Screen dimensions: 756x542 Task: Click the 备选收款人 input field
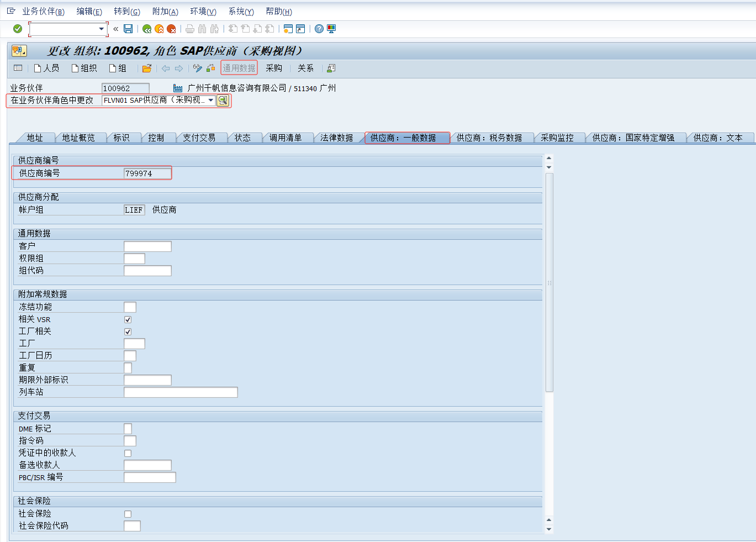147,465
